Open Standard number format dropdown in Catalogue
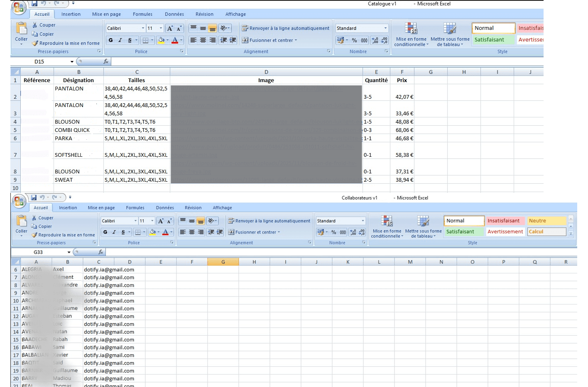 385,28
